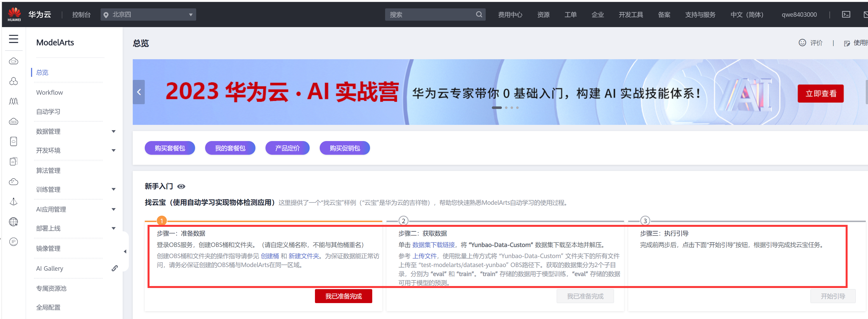Viewport: 868px width, 319px height.
Task: Click the Huawei logo icon
Action: tap(14, 15)
